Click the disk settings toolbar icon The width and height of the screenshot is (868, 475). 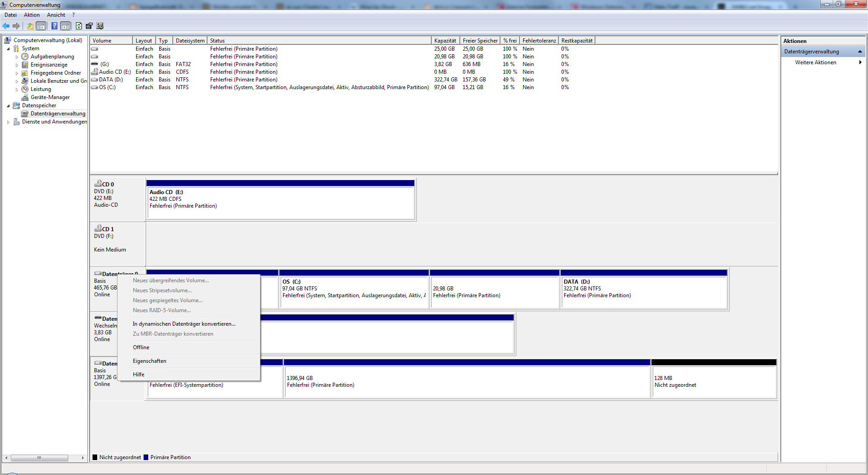point(100,26)
